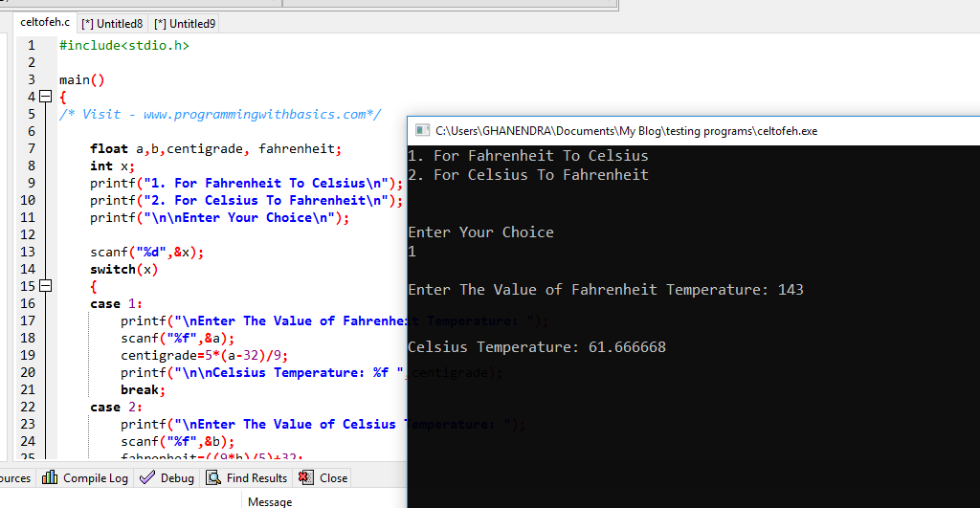This screenshot has height=508, width=980.
Task: Click the console window title bar icon
Action: tap(422, 130)
